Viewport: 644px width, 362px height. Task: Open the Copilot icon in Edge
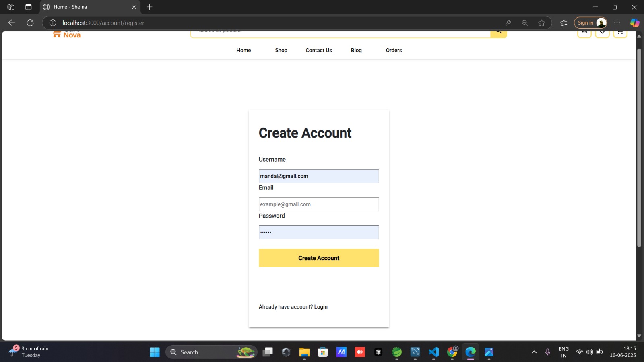click(635, 23)
